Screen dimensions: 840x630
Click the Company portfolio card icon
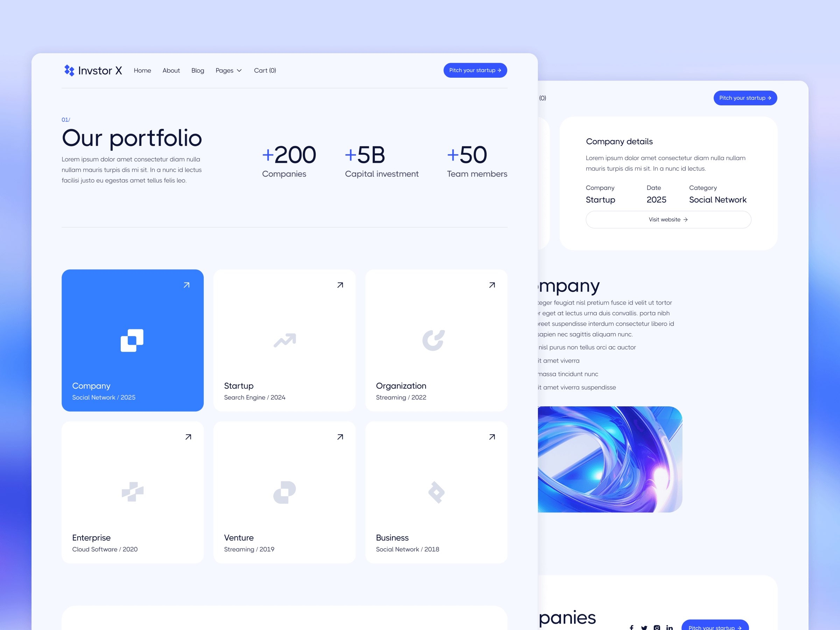pos(133,339)
